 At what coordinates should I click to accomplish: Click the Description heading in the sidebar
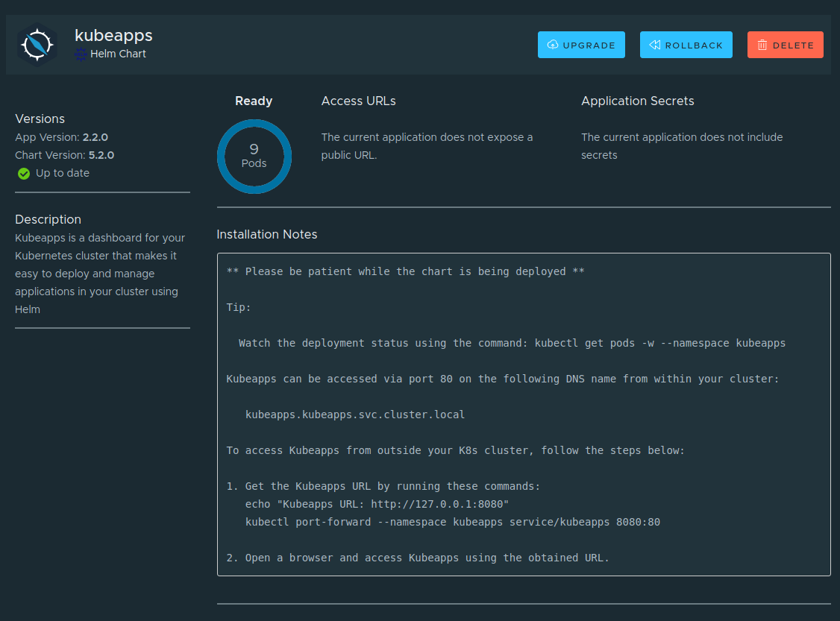[x=48, y=219]
